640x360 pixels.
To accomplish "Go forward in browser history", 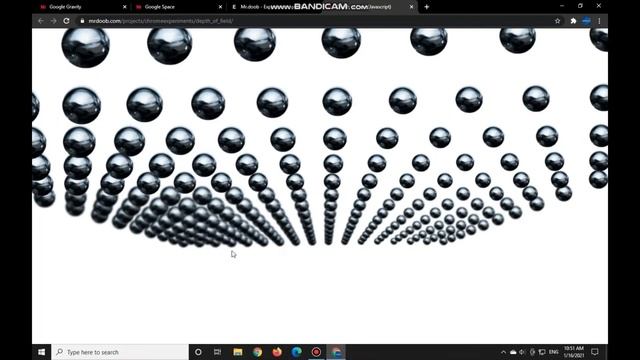I will [x=53, y=21].
